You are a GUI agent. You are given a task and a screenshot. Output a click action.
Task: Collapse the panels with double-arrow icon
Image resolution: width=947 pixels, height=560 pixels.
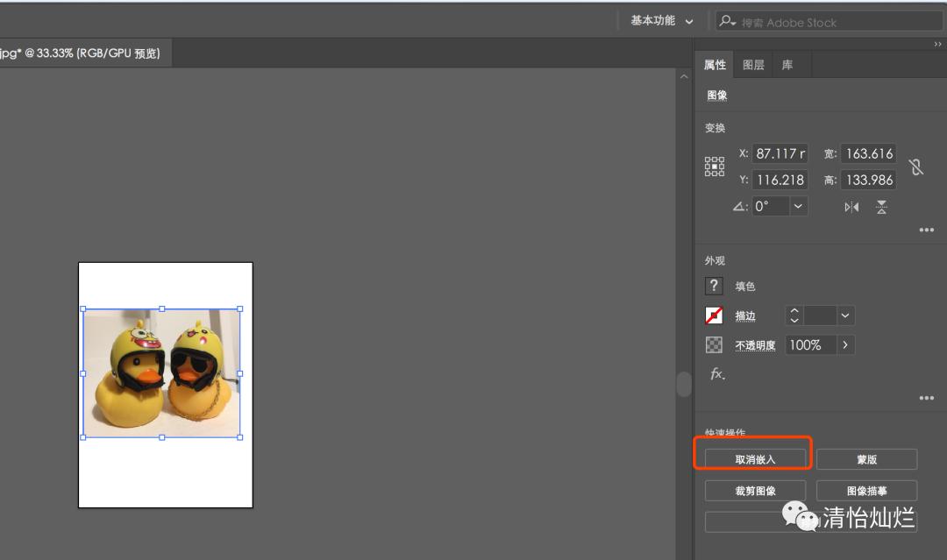click(937, 45)
